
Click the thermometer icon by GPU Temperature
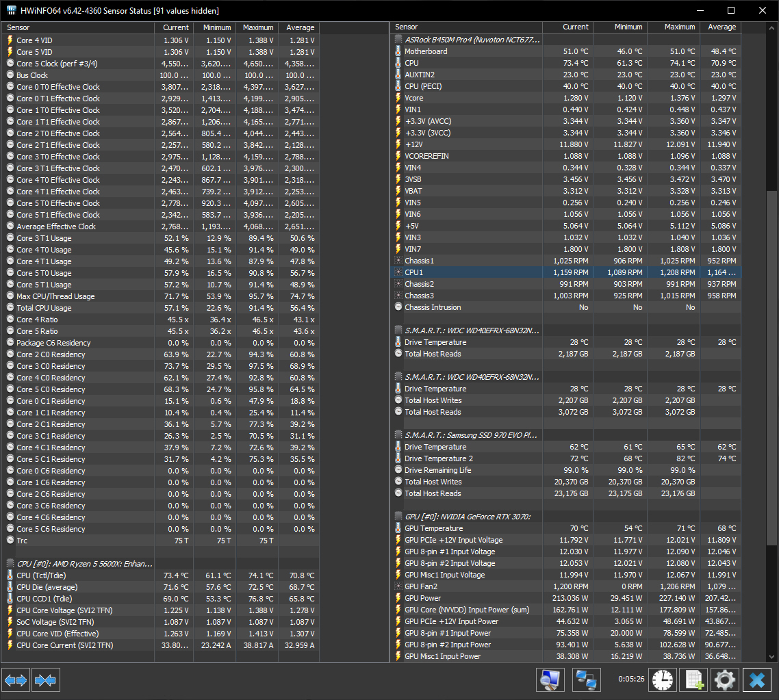(398, 528)
